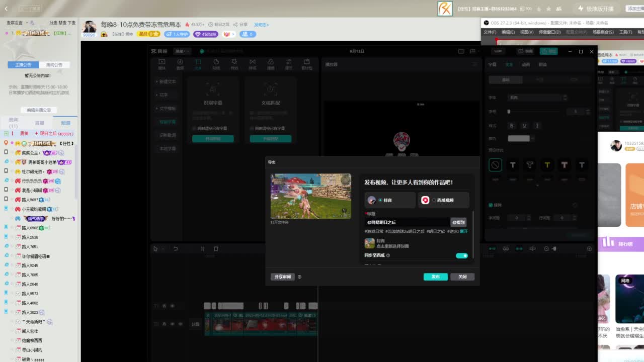This screenshot has height=362, width=644.
Task: Select the 抖音 platform radio button
Action: pyautogui.click(x=380, y=200)
